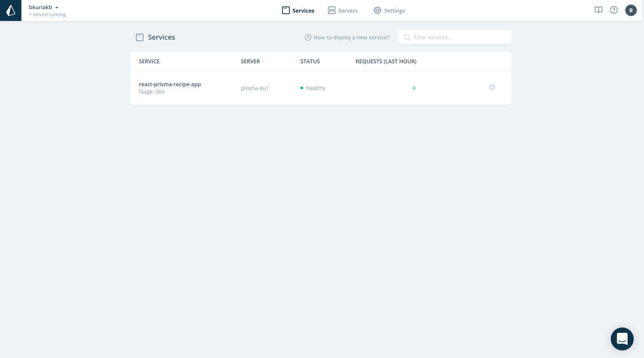This screenshot has height=358, width=644.
Task: Open Settings via the gear icon
Action: click(378, 10)
